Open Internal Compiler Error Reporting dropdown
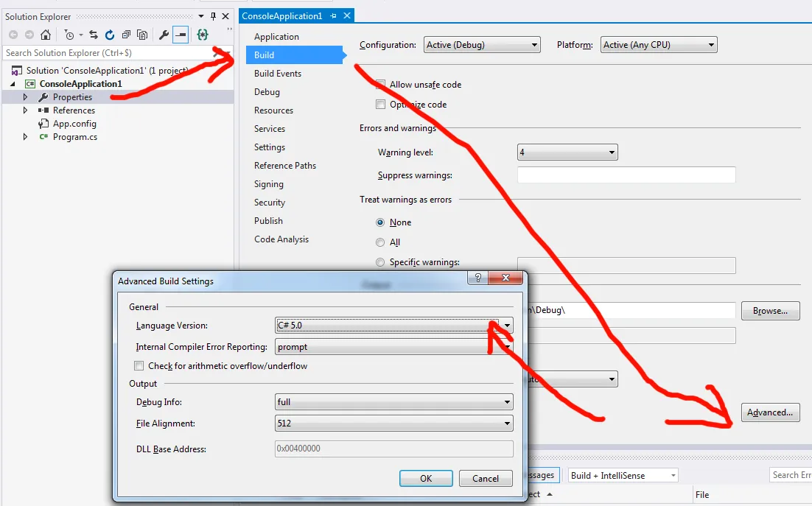Viewport: 812px width, 506px height. (x=394, y=347)
